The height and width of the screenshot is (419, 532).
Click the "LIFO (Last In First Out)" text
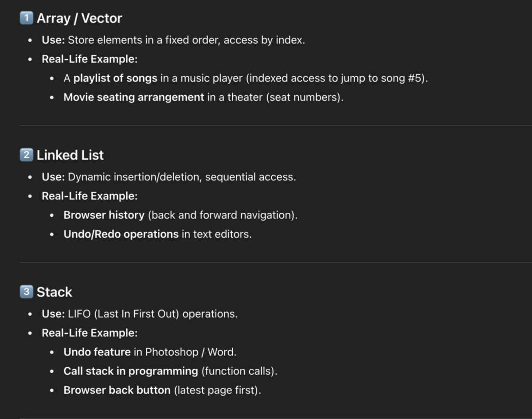pyautogui.click(x=124, y=314)
